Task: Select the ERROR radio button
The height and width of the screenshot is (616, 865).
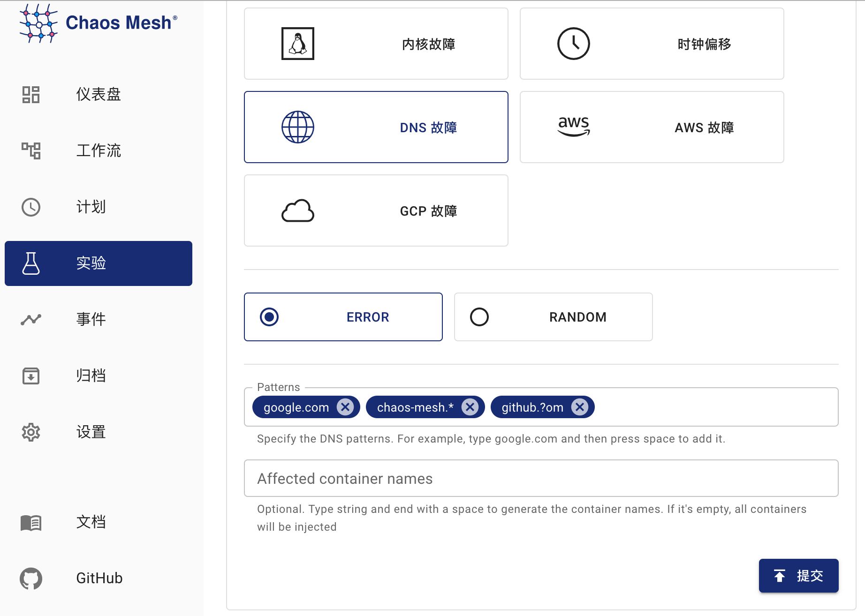Action: [x=269, y=317]
